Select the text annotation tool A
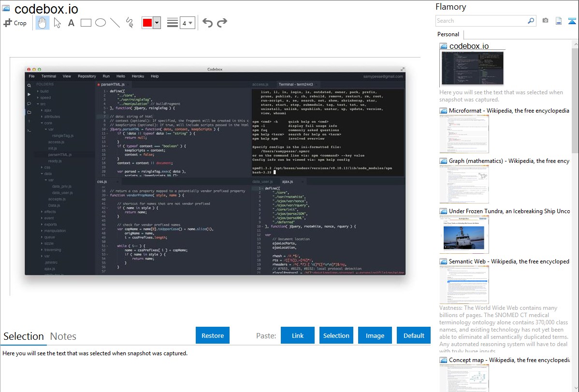Image resolution: width=579 pixels, height=392 pixels. click(71, 23)
